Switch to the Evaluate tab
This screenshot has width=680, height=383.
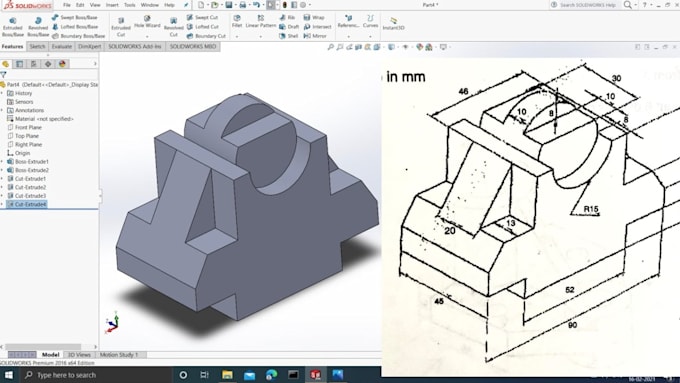pyautogui.click(x=62, y=46)
